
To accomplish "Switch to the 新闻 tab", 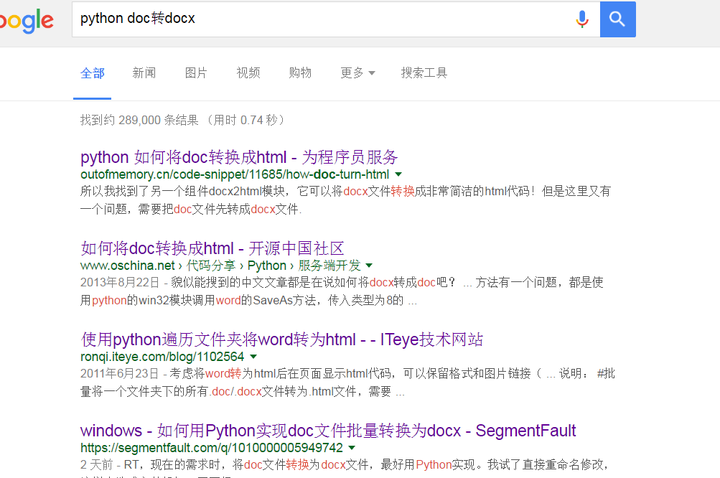I will pyautogui.click(x=144, y=73).
